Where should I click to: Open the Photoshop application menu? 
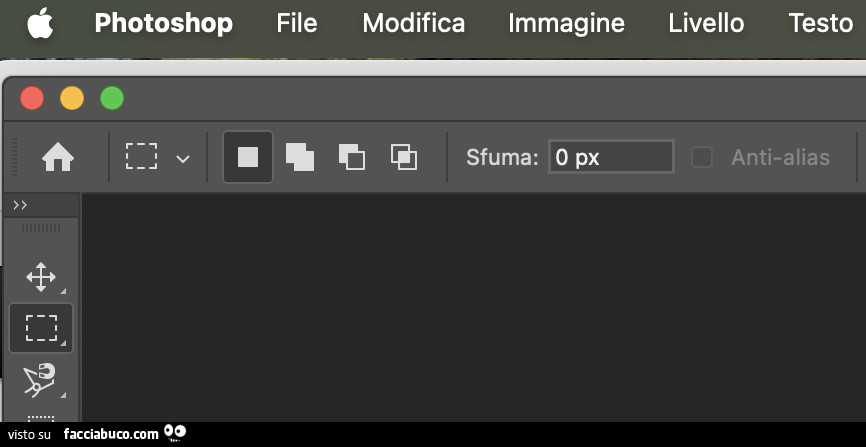pyautogui.click(x=163, y=23)
